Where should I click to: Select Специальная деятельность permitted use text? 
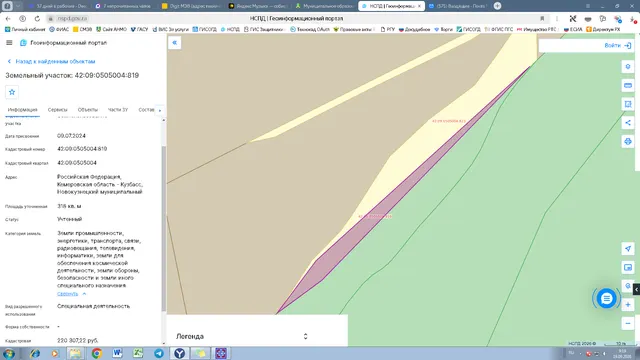click(93, 306)
